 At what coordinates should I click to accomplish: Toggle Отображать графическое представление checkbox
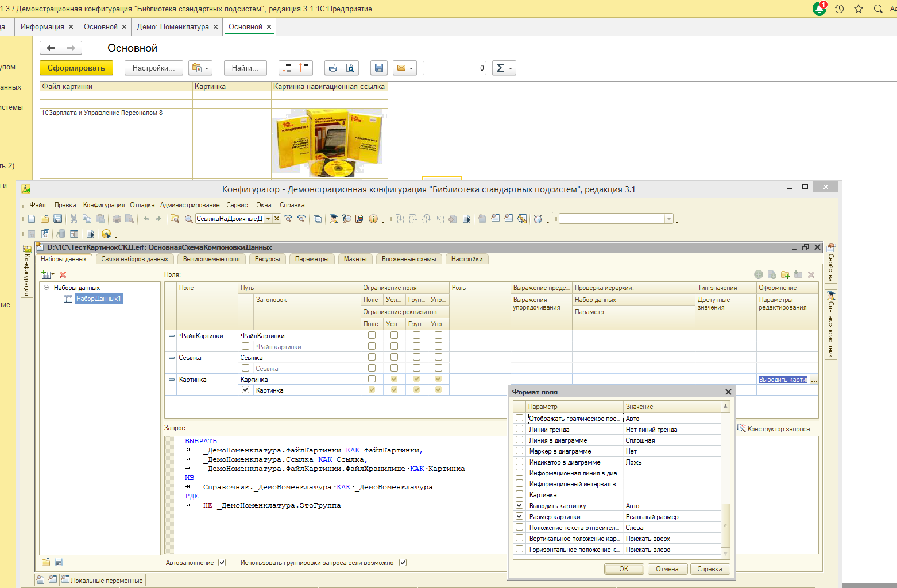point(520,418)
